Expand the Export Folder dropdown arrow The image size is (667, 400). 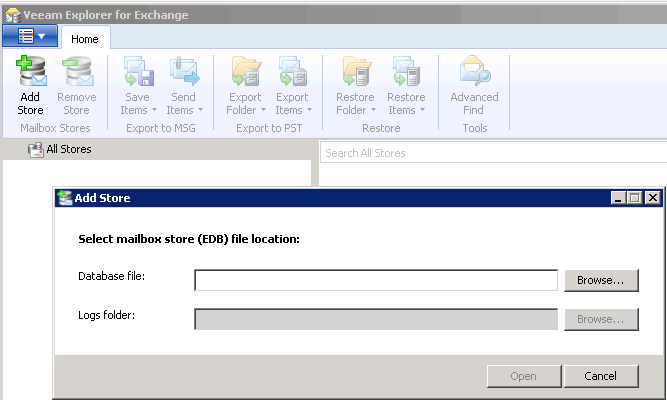[x=263, y=110]
